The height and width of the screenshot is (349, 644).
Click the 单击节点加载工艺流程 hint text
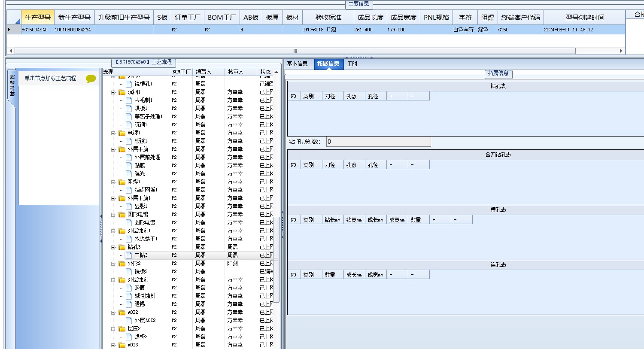(50, 79)
